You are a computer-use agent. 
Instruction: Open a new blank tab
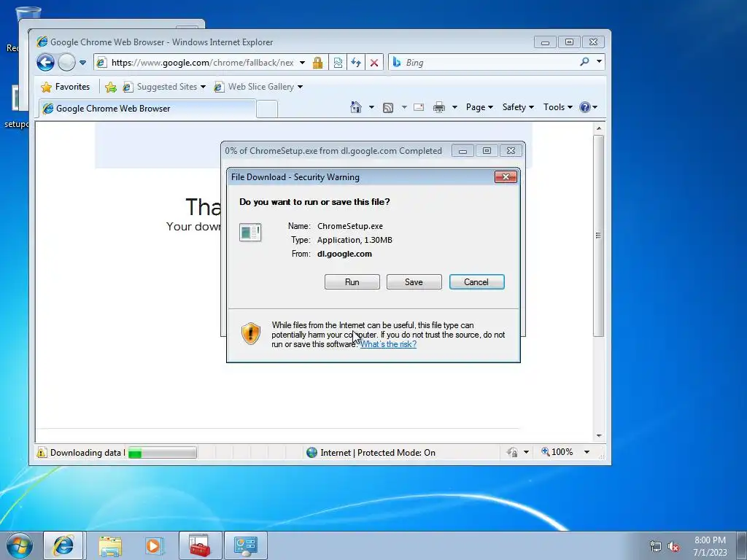[267, 109]
